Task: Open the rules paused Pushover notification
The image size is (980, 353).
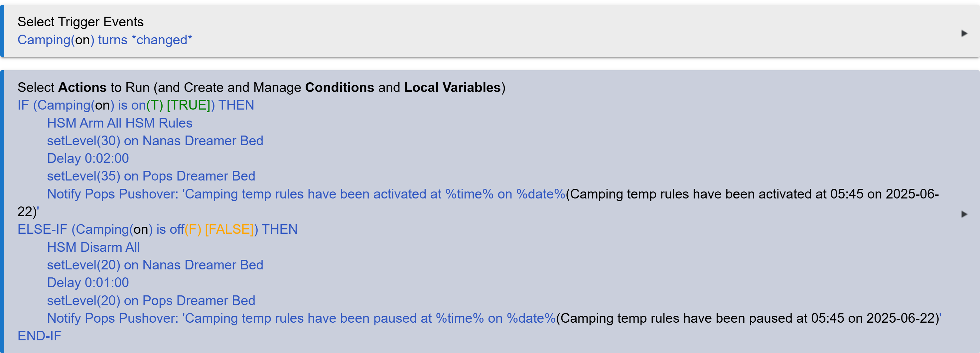Action: [x=301, y=318]
